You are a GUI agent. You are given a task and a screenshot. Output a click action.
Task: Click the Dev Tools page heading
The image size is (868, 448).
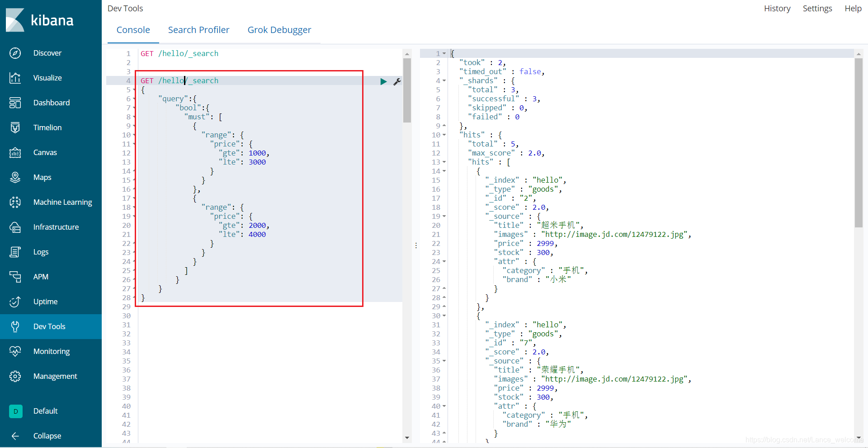[x=125, y=9]
